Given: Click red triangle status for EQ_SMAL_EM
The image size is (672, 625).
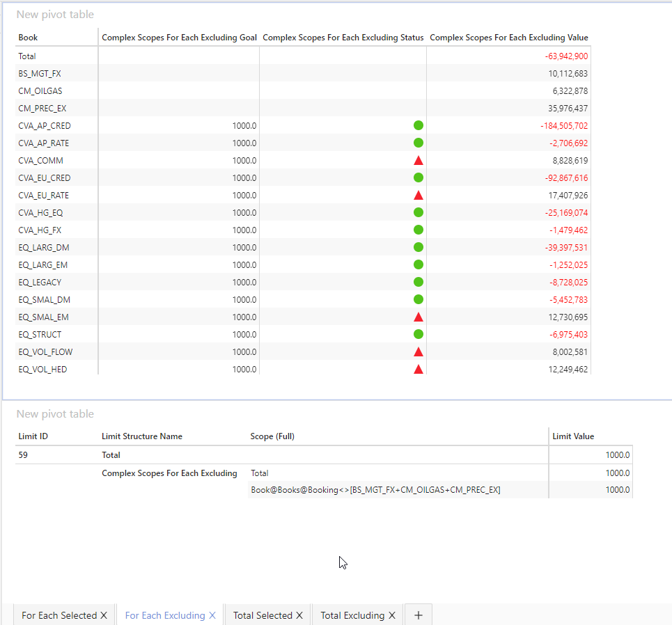Looking at the screenshot, I should (x=418, y=317).
